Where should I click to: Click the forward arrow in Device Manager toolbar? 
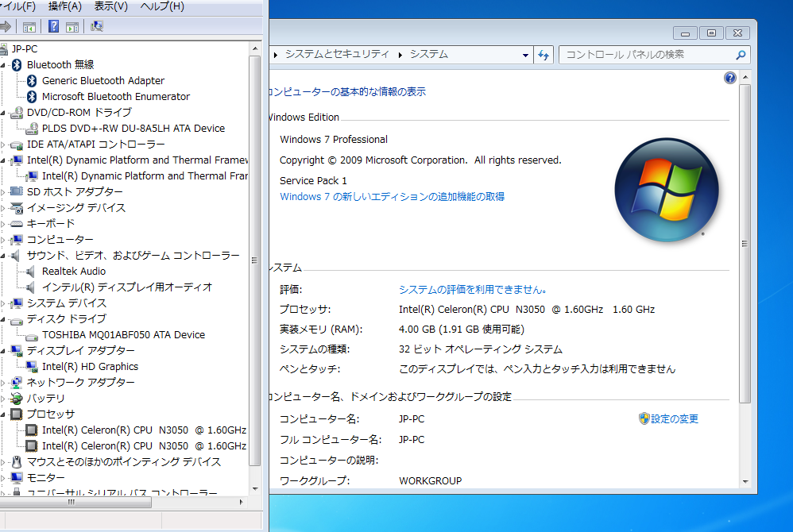point(5,26)
